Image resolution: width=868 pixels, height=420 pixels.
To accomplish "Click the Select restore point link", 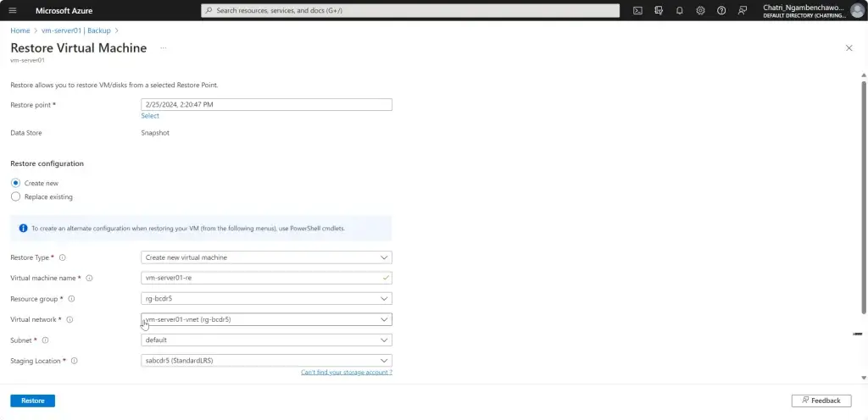I will pyautogui.click(x=150, y=116).
